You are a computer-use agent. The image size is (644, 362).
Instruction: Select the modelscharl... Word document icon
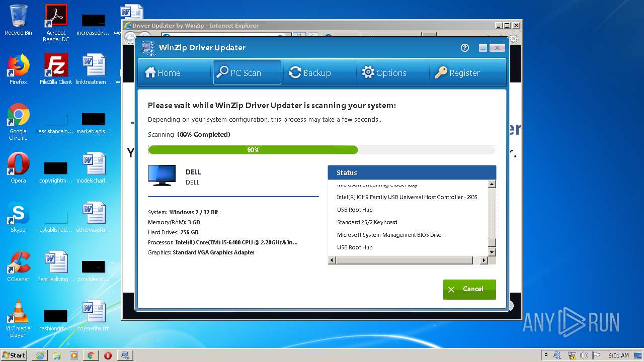(94, 168)
